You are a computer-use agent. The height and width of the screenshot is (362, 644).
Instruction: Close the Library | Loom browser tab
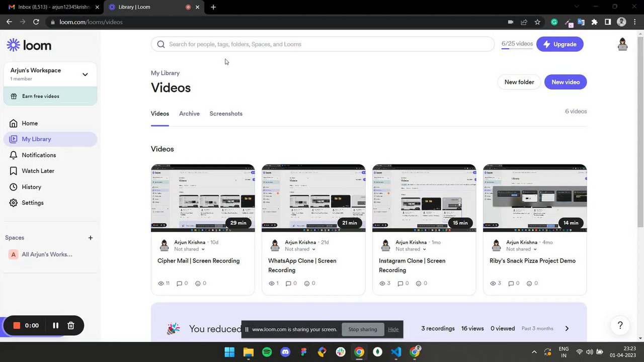[x=197, y=7]
